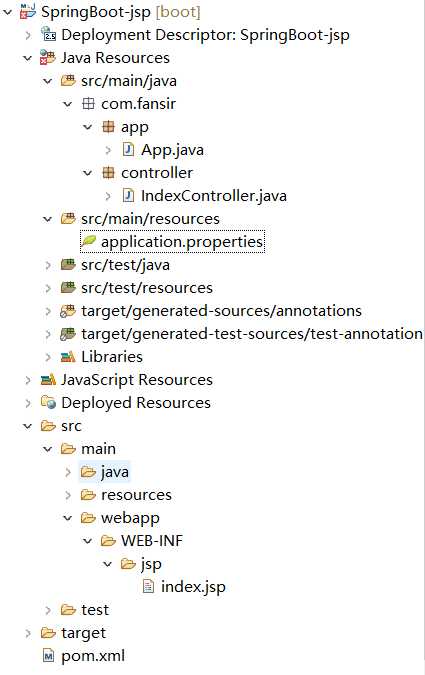
Task: Select the WEB-INF folder label
Action: click(x=152, y=541)
